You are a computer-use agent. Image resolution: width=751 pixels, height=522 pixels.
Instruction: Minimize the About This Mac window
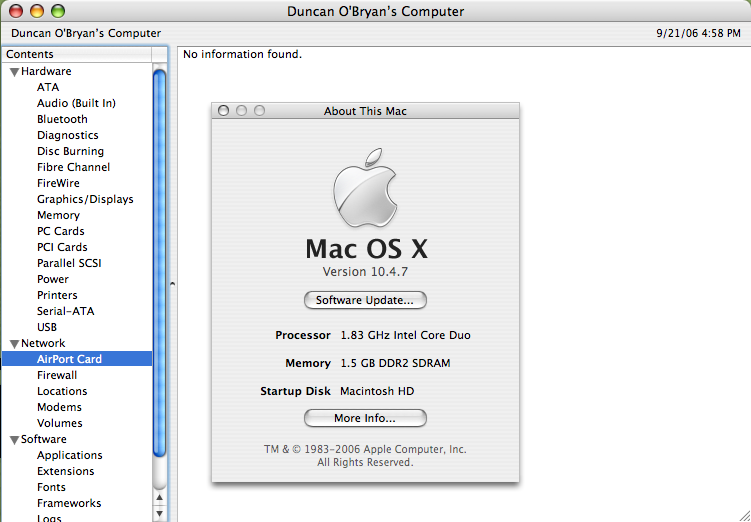click(x=241, y=111)
